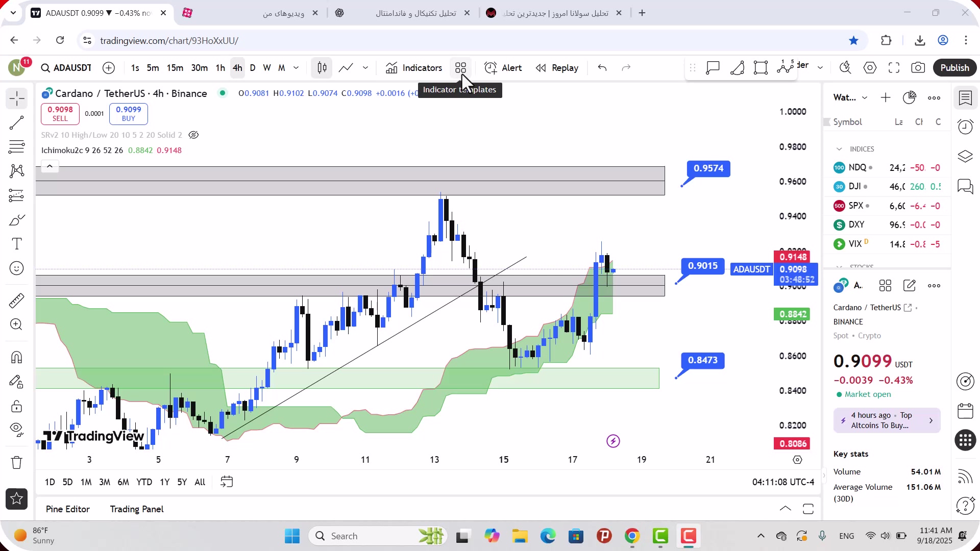Start bar Replay mode

tap(557, 68)
